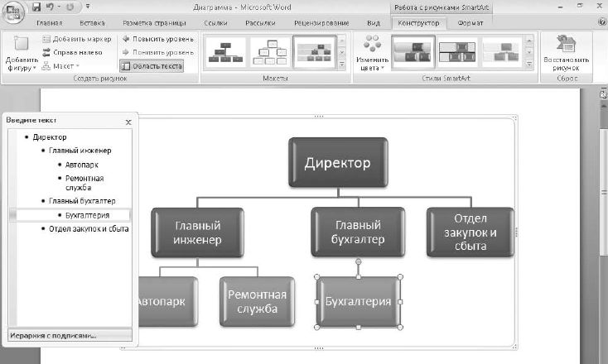Viewport: 608px width, 364px height.
Task: Click the Undo arrow icon
Action: coord(51,7)
